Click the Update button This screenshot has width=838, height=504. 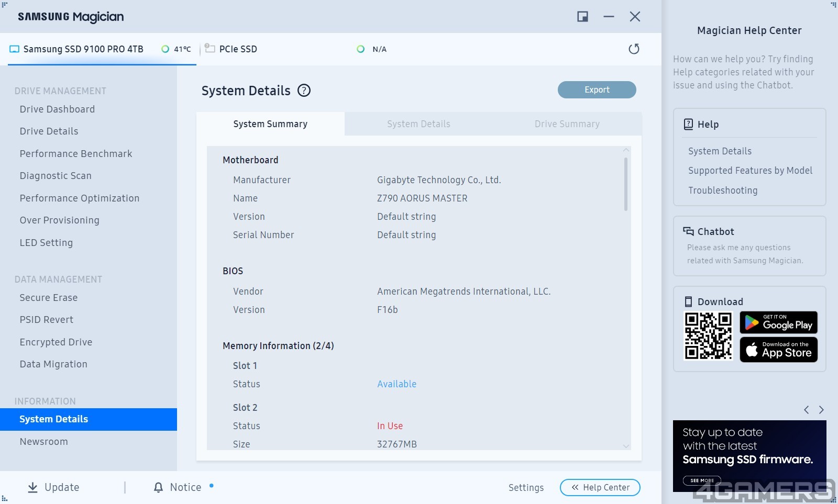tap(53, 487)
